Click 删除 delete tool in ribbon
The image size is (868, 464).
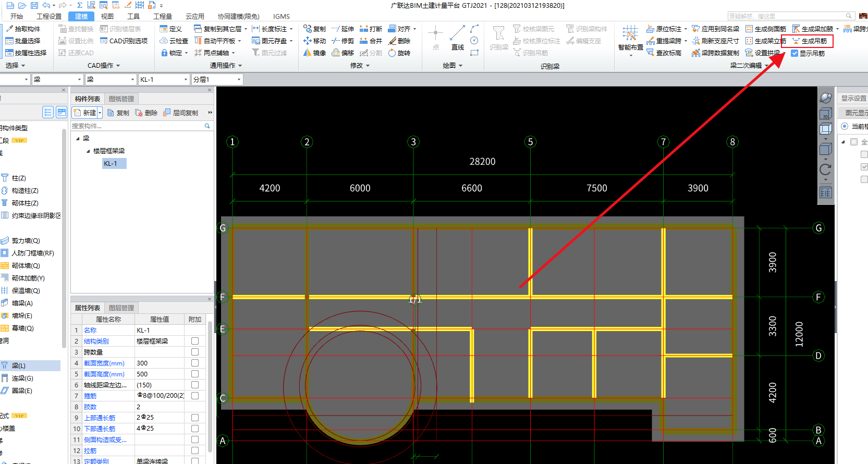coord(399,41)
